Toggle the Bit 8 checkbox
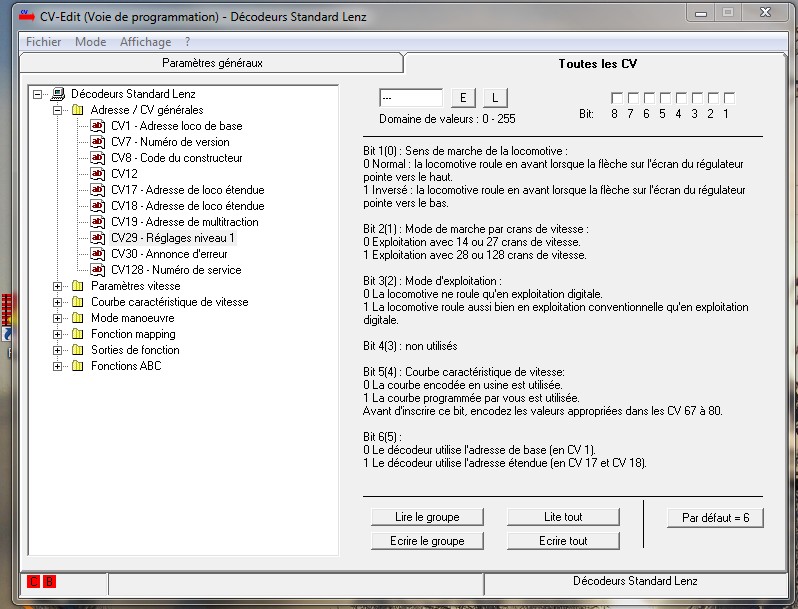Image resolution: width=798 pixels, height=609 pixels. tap(617, 98)
